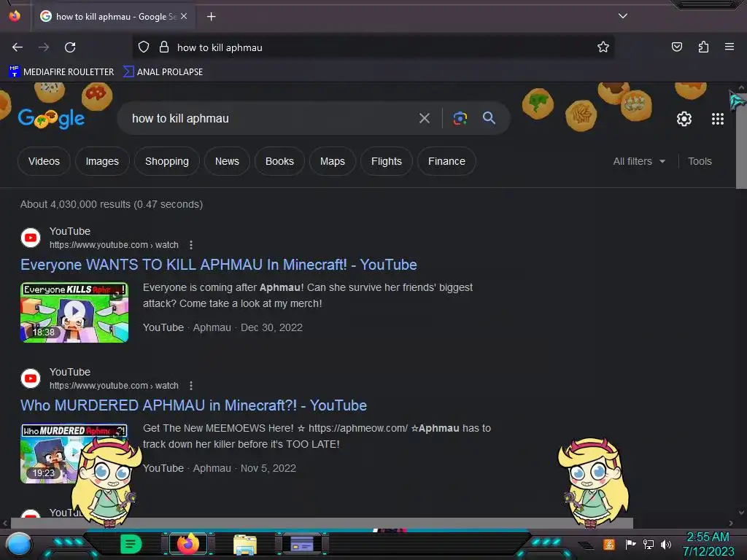Screen dimensions: 747x560
Task: Switch to News results
Action: 227,161
